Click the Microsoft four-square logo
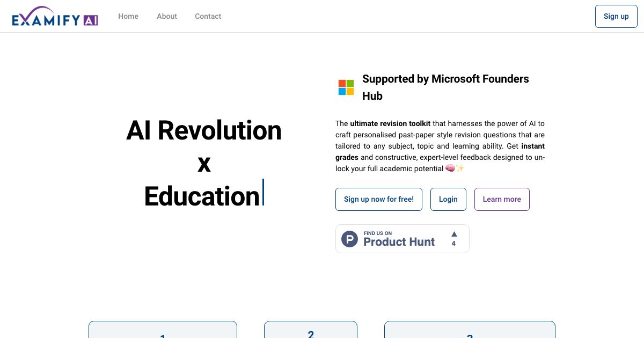Screen dimensions: 644x338 pos(346,87)
